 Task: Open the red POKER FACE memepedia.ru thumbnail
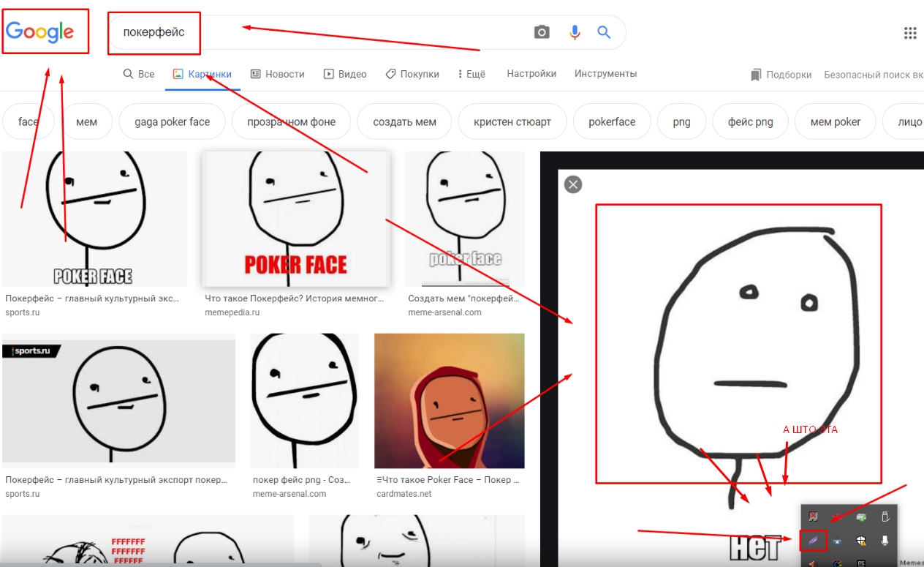pos(295,219)
